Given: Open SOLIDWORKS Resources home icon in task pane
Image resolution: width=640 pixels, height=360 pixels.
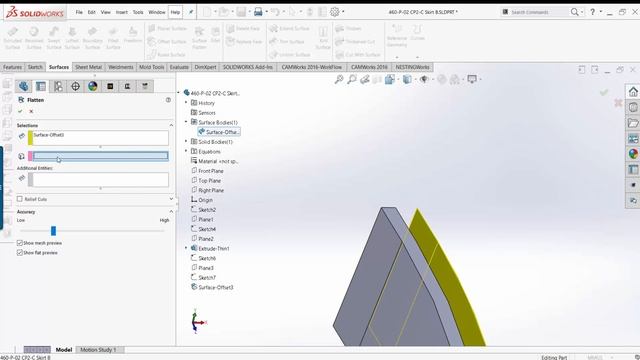Looking at the screenshot, I should [633, 92].
